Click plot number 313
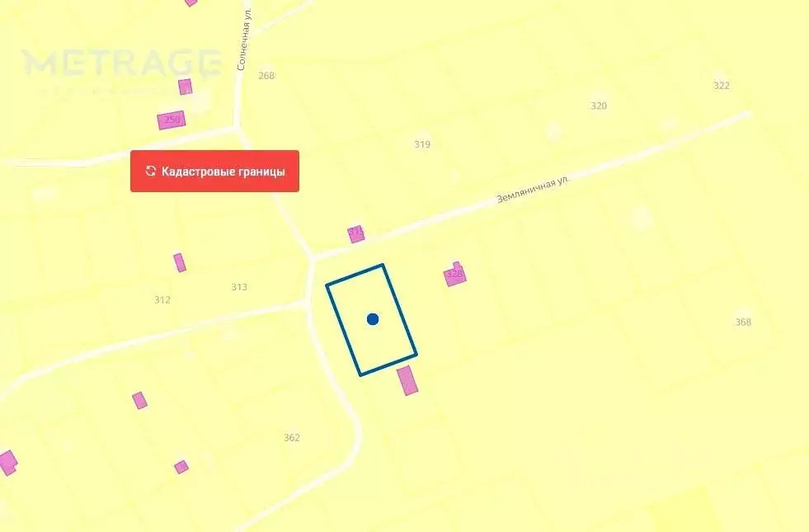The image size is (809, 532). (239, 287)
